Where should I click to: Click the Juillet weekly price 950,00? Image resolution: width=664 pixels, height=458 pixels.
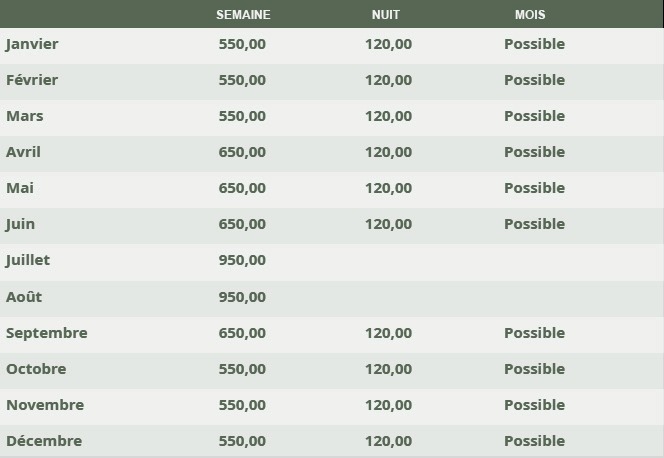click(x=242, y=260)
